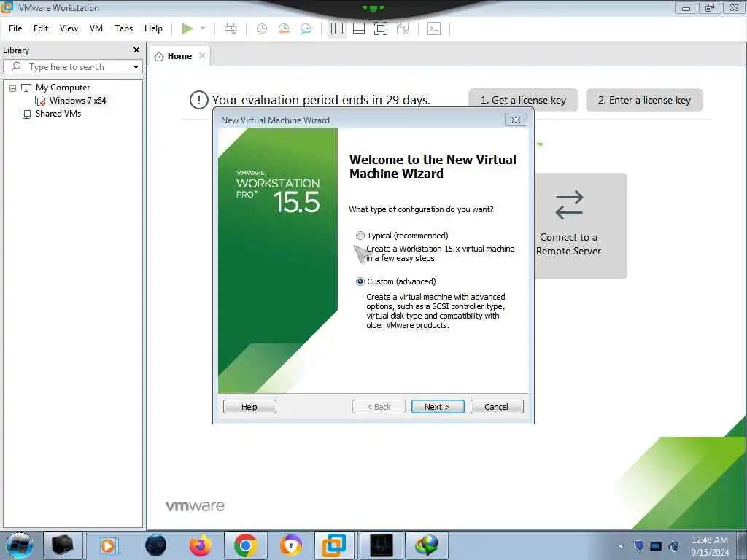Screen dimensions: 747x560
Task: Click the Send Ctrl+Alt+Del toolbar icon
Action: tap(231, 28)
